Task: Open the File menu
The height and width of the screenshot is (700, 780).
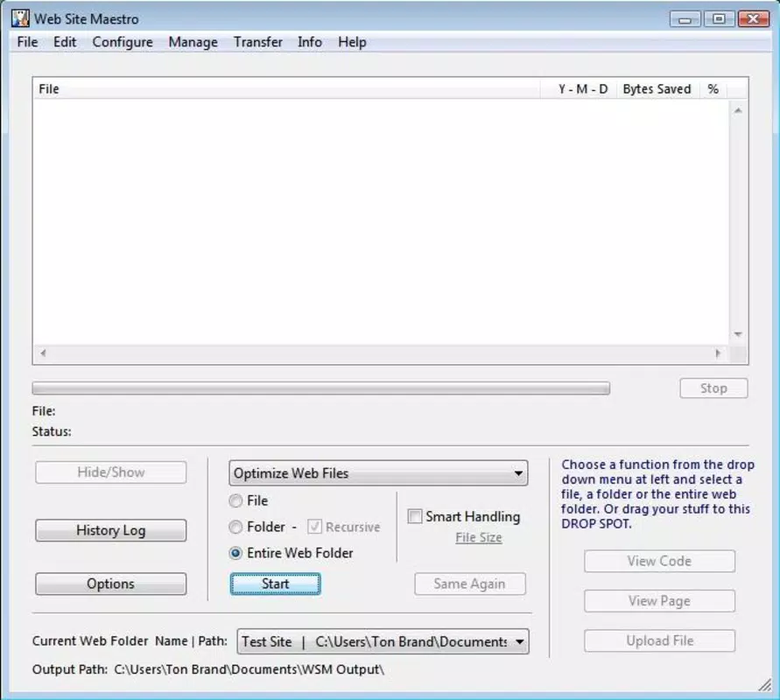Action: [27, 42]
